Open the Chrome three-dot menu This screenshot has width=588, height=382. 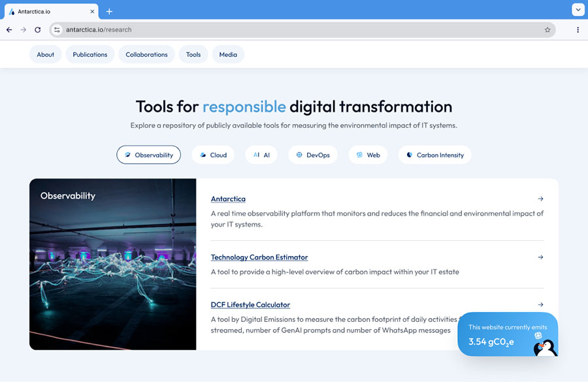578,29
